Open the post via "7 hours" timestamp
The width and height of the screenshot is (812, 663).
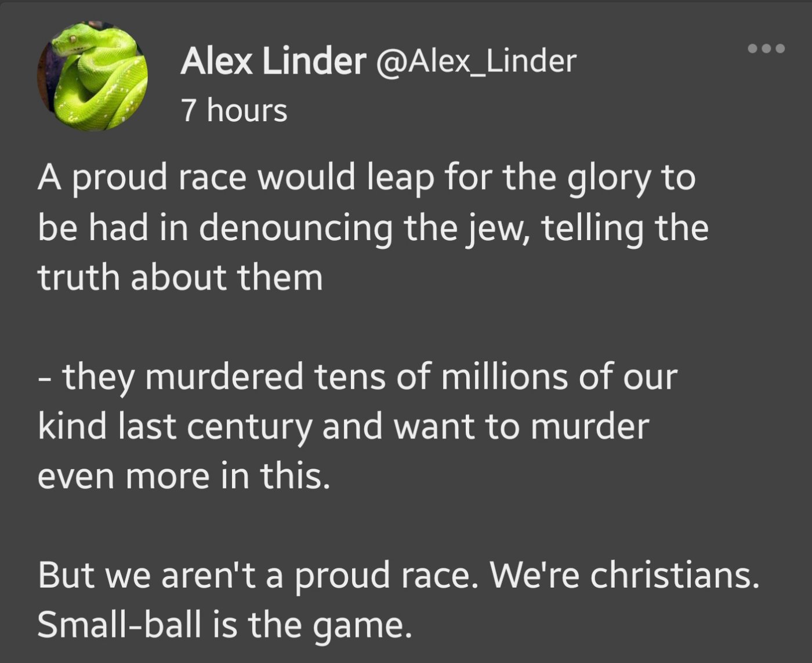click(234, 110)
